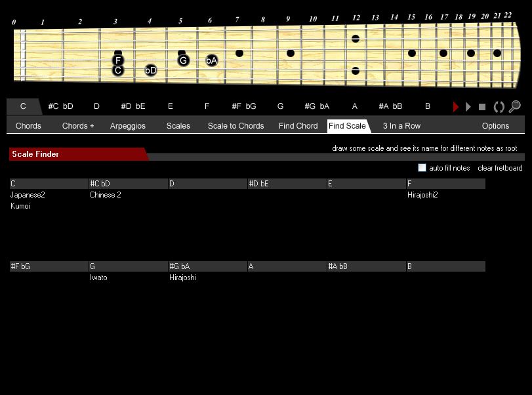Switch to the Scales tab
This screenshot has height=395, width=532.
pyautogui.click(x=178, y=125)
